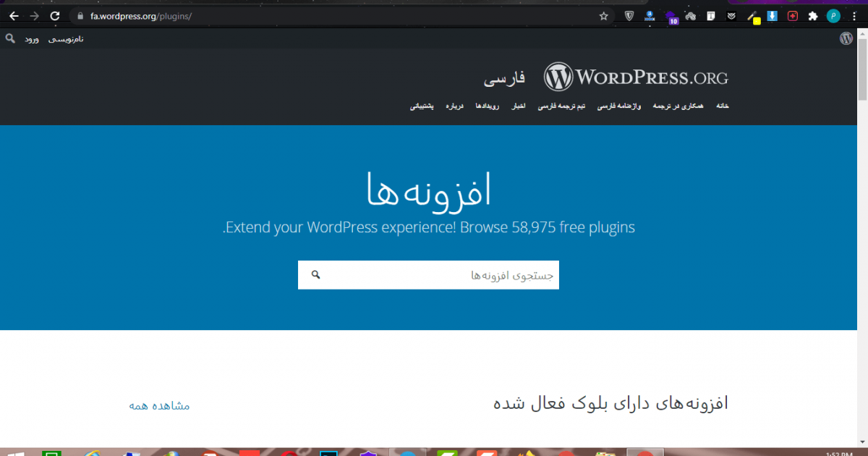Click the ورود login link
The width and height of the screenshot is (868, 456).
pos(32,38)
